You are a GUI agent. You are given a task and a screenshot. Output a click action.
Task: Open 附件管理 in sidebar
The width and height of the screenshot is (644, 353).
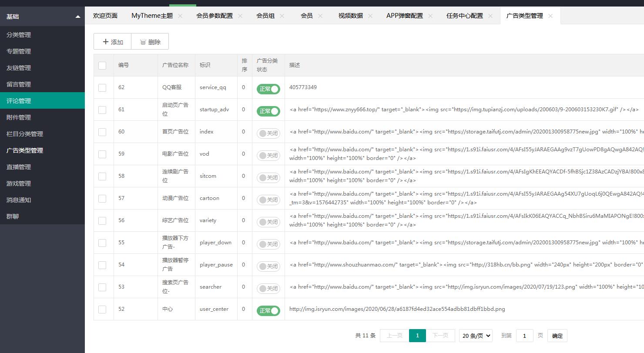[x=42, y=117]
